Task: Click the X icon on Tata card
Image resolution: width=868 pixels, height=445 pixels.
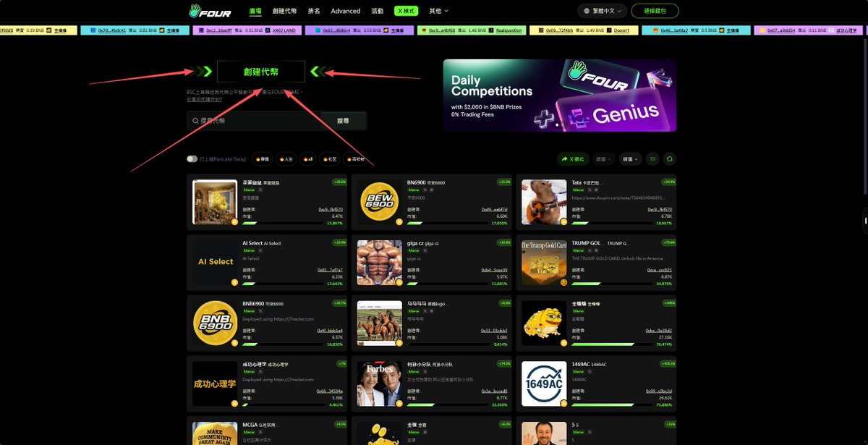Action: [589, 190]
